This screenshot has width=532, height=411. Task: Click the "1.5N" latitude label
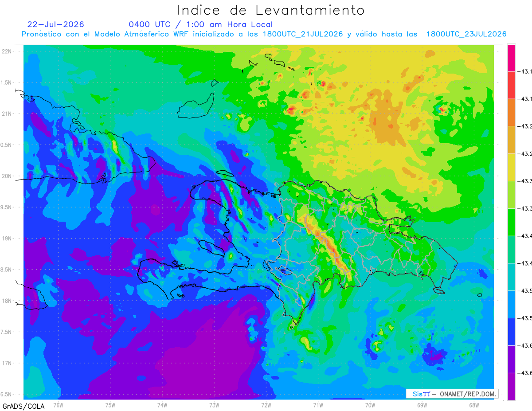pos(7,82)
